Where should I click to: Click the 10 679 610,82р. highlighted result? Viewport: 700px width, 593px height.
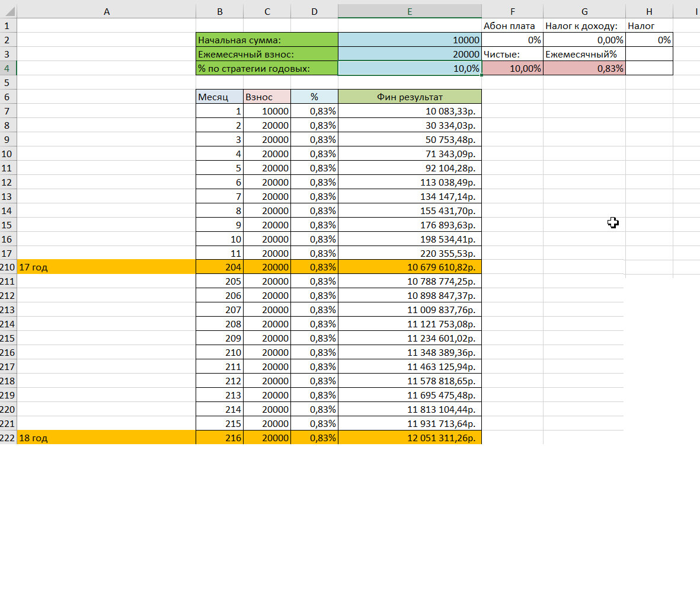coord(410,267)
